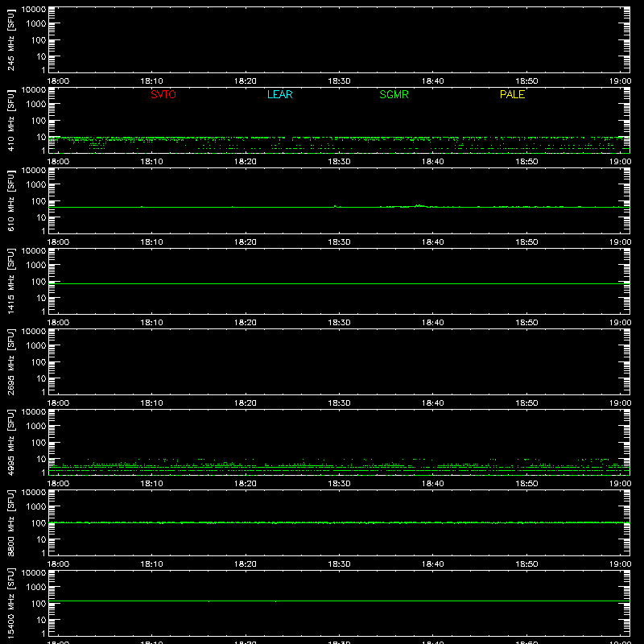The width and height of the screenshot is (644, 644).
Task: Click the 10000 tick on the 245 MHz axis
Action: [x=34, y=10]
